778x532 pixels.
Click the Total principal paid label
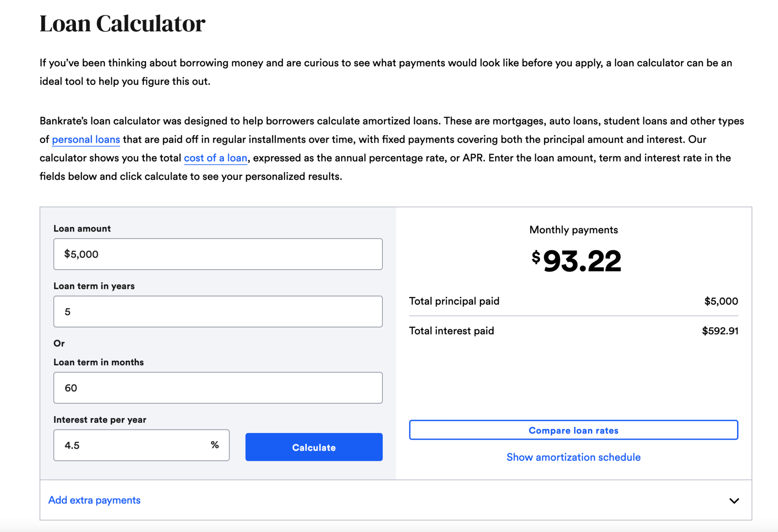coord(454,301)
